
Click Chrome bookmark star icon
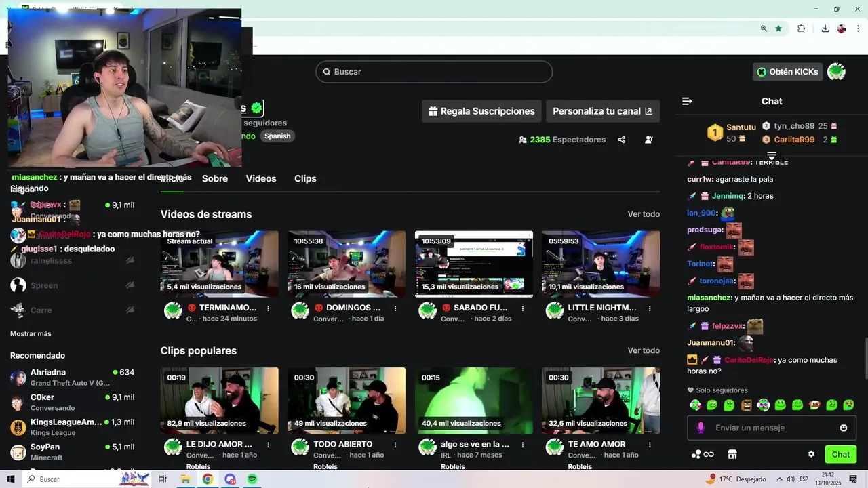coord(778,28)
